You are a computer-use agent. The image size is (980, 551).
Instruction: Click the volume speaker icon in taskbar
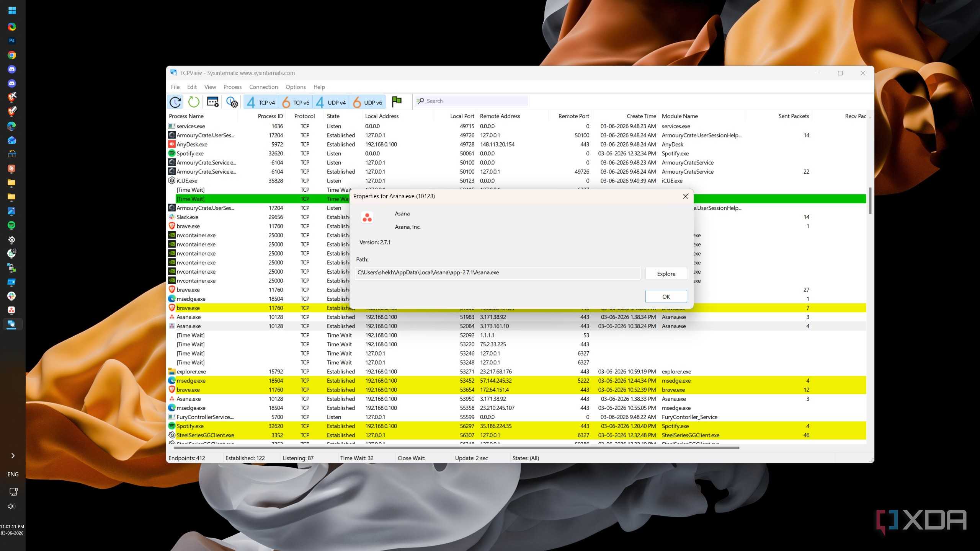(11, 506)
